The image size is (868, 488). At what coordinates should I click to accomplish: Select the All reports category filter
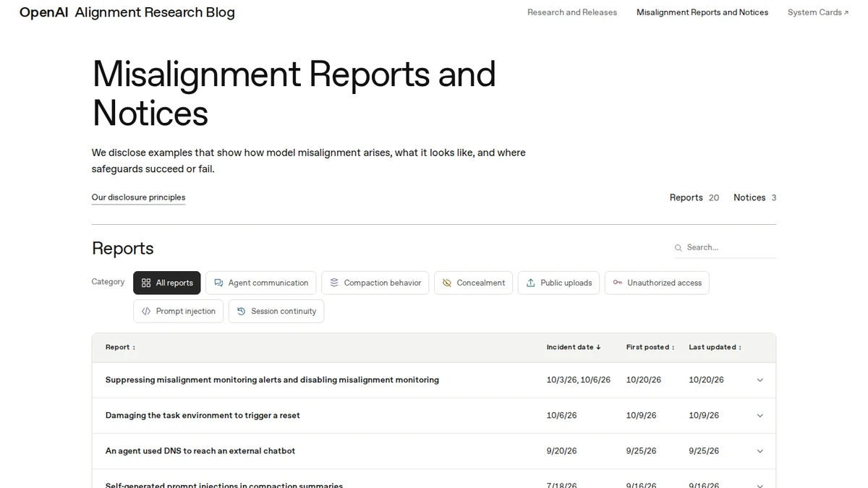click(167, 283)
